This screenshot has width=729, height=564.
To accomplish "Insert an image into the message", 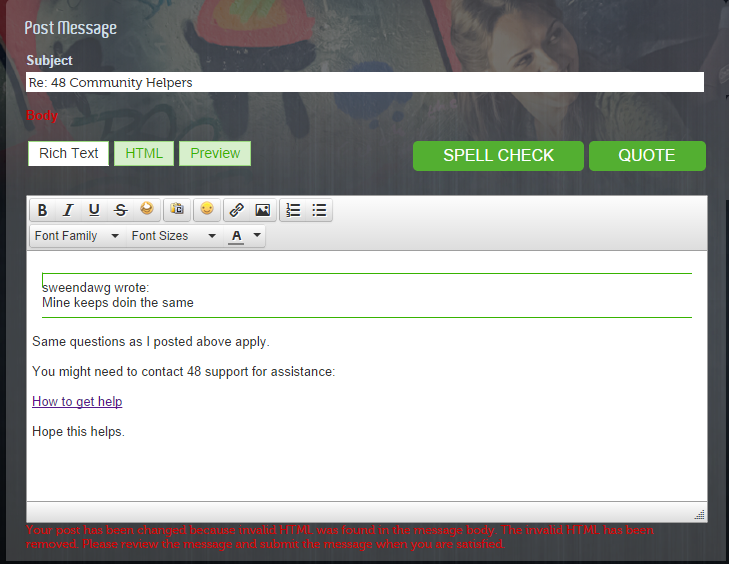I will pos(263,210).
